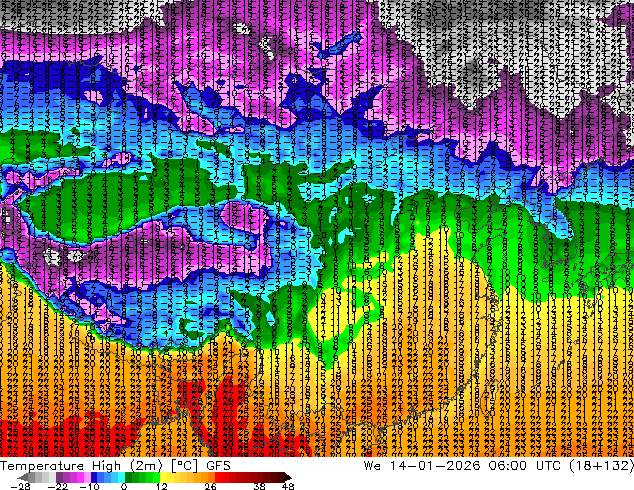
Task: Click the black right arrow end of legend
Action: click(287, 477)
